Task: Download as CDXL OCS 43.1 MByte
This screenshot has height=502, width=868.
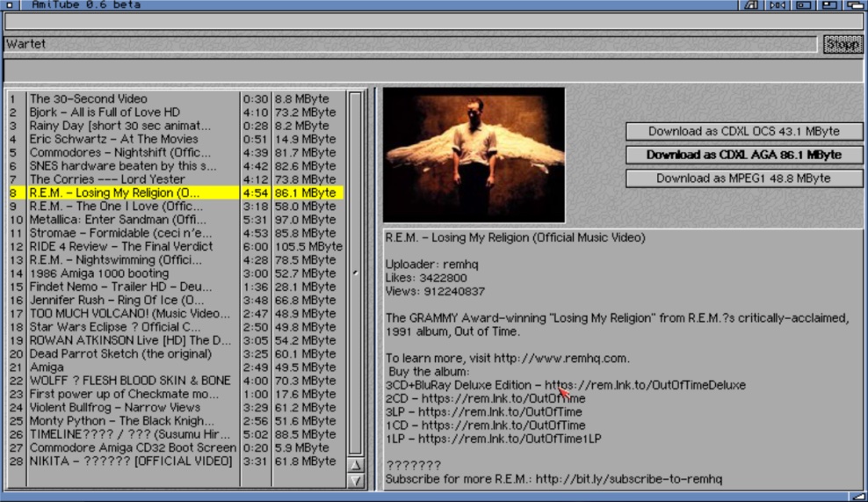Action: [744, 131]
